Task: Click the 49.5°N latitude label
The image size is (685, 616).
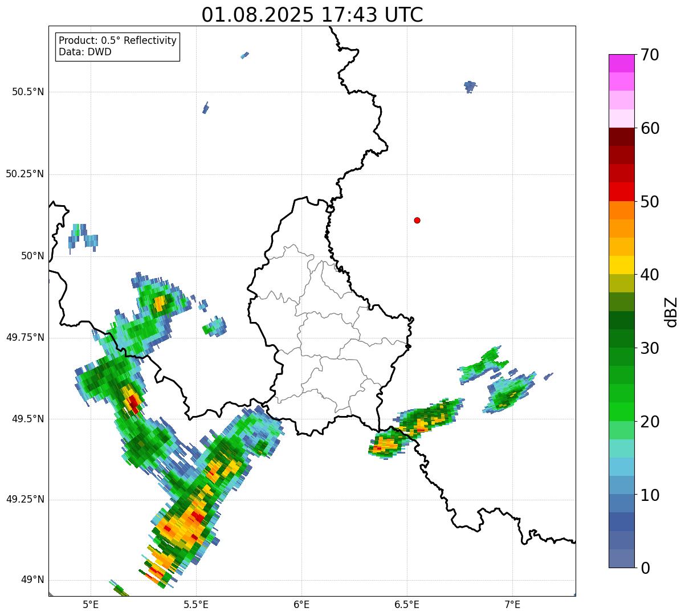Action: [x=27, y=419]
